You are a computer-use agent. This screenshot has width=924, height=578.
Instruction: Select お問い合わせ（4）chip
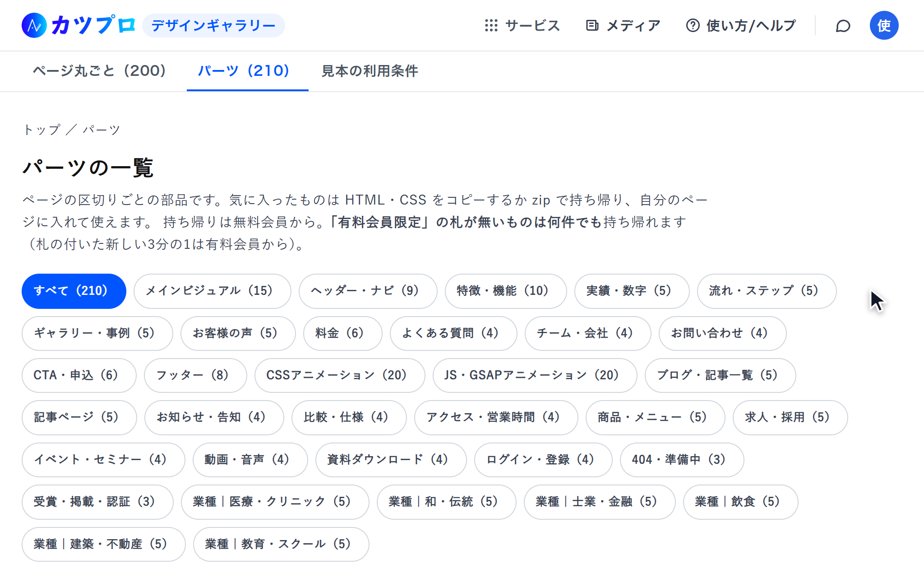[722, 333]
